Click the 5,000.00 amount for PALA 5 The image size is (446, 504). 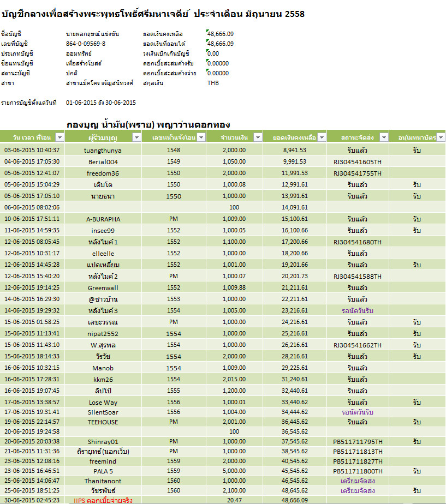(234, 471)
